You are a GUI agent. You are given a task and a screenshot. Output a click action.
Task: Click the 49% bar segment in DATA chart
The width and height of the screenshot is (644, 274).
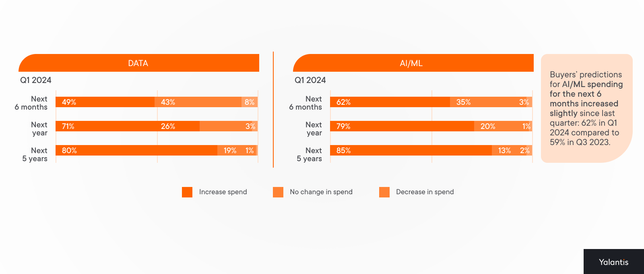[105, 102]
